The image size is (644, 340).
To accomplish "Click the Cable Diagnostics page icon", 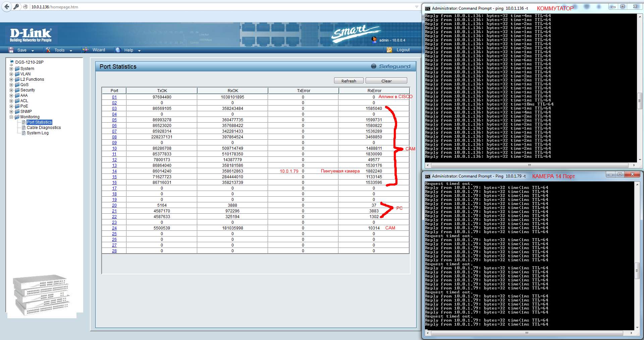I will (x=24, y=128).
